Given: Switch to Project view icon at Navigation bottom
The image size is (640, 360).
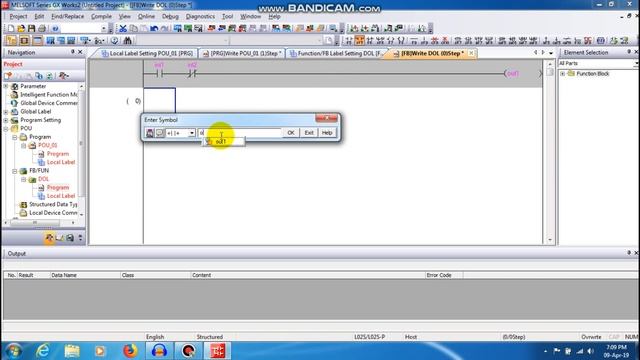Looking at the screenshot, I should pos(49,238).
